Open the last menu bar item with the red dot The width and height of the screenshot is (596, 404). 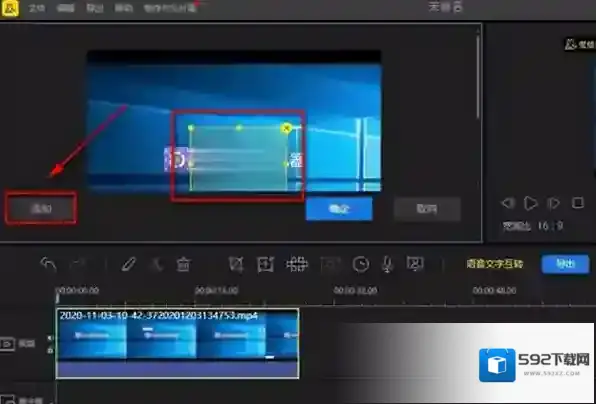point(170,8)
